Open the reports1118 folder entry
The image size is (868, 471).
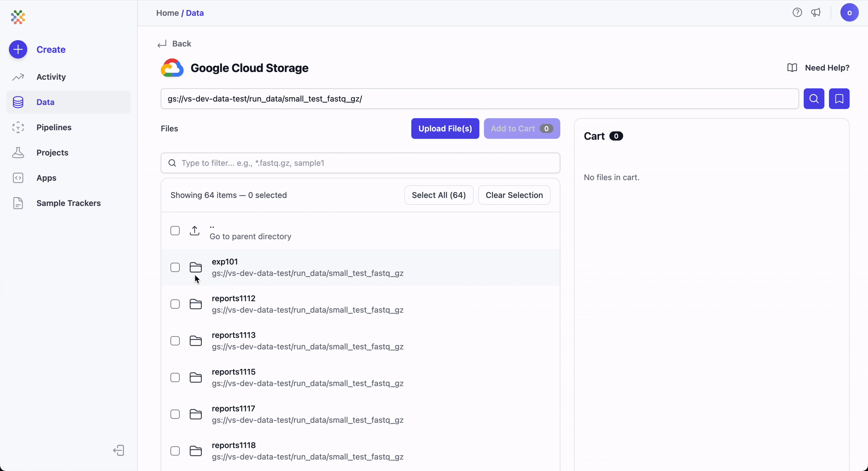point(233,445)
